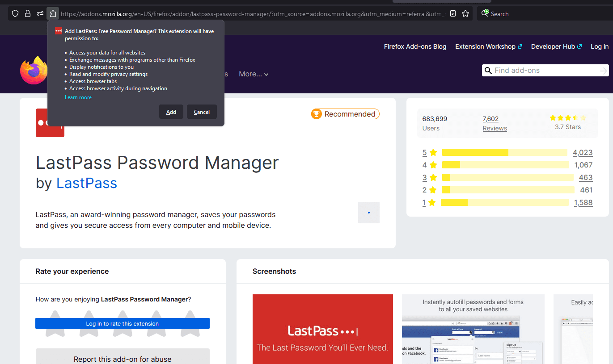Open Firefox Add-ons Blog link

click(415, 46)
